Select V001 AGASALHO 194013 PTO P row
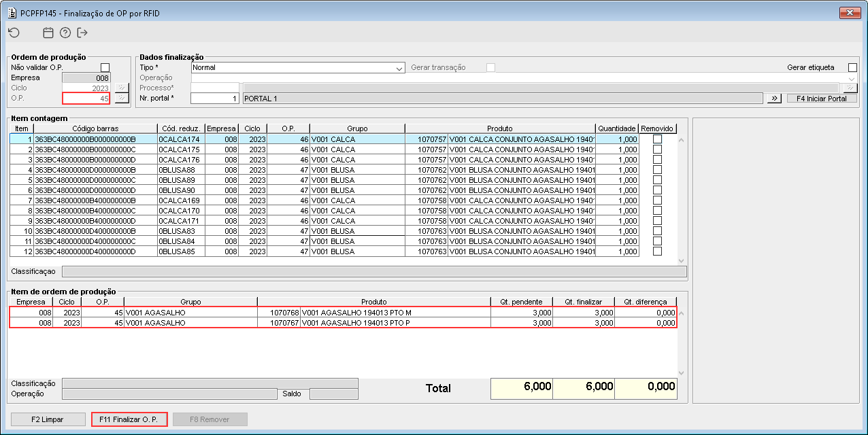868x435 pixels. [343, 323]
